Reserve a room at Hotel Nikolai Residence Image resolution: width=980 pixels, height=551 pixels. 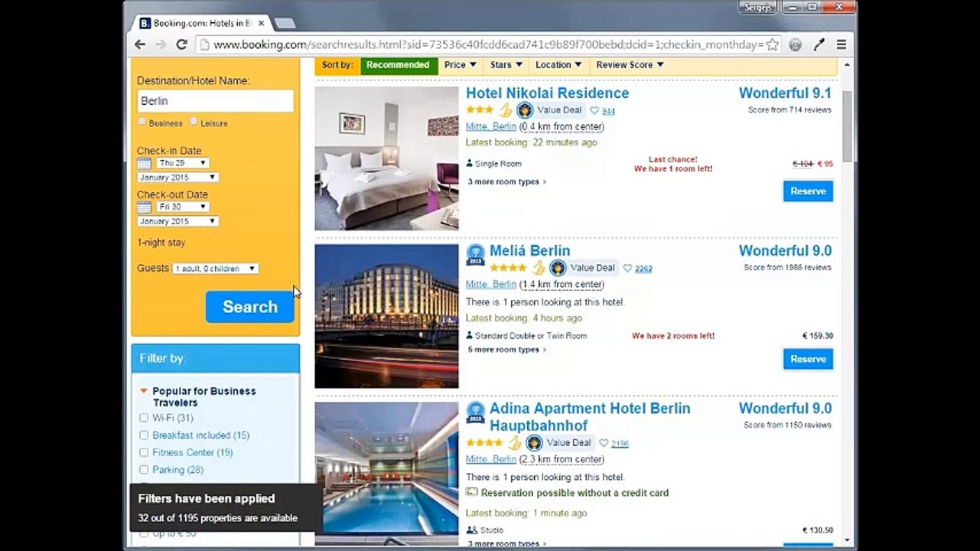coord(808,191)
